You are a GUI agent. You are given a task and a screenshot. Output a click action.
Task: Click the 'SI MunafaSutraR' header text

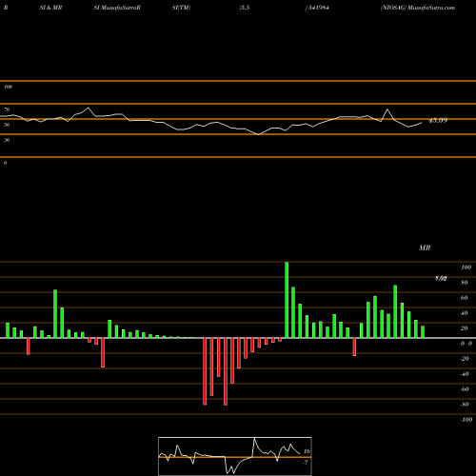[117, 8]
